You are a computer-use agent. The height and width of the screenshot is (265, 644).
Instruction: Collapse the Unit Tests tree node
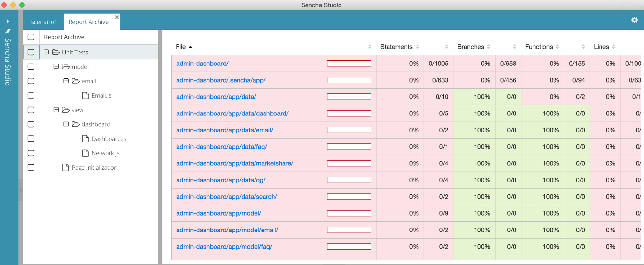[x=46, y=52]
